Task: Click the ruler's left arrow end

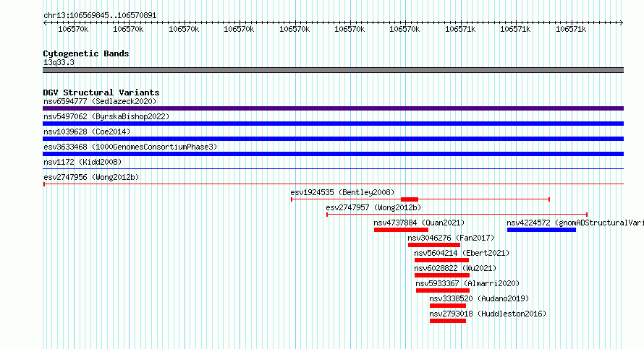Action: pos(45,23)
